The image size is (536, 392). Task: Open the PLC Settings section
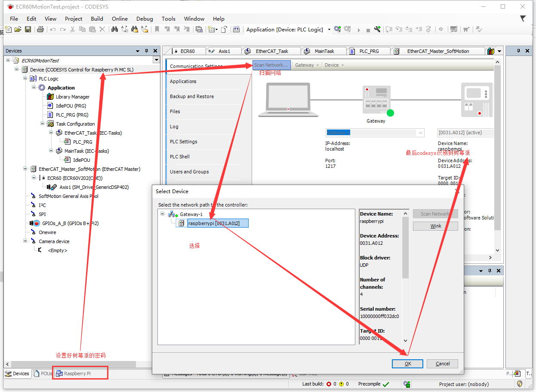coord(184,142)
